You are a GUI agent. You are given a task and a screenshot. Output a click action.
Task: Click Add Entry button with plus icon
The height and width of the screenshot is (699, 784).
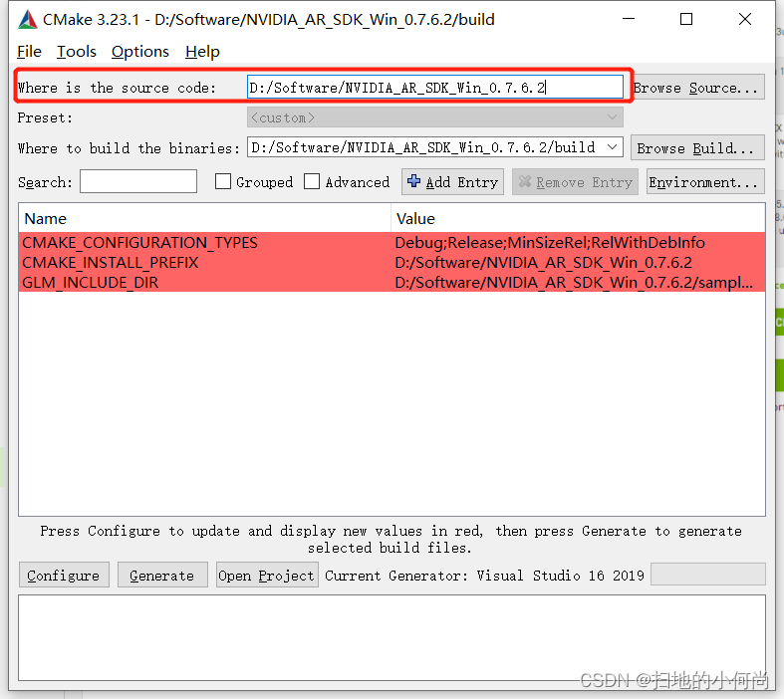click(452, 182)
